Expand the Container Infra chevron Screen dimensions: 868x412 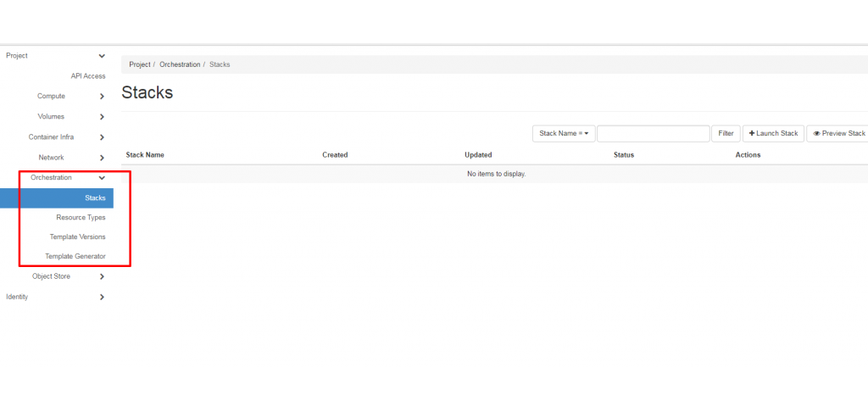click(102, 137)
